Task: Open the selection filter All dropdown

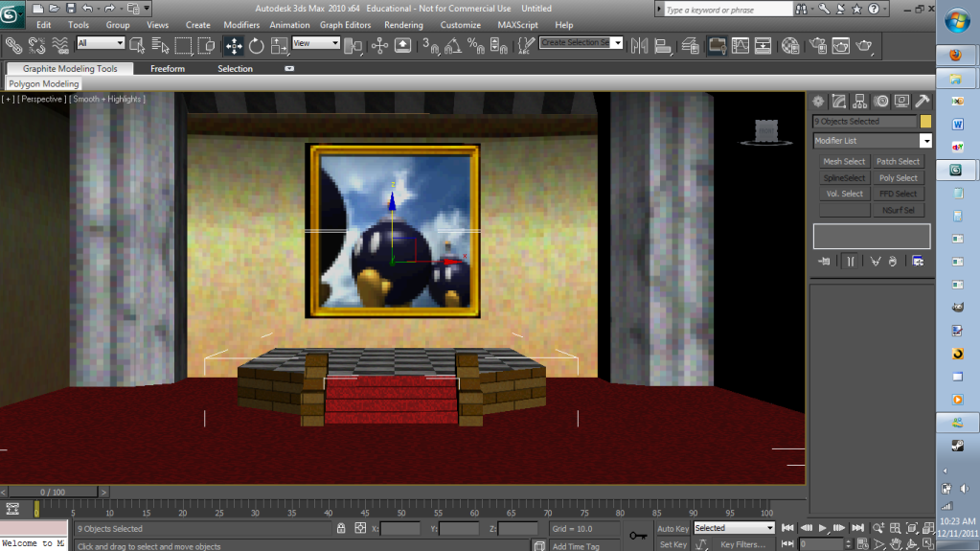Action: 100,42
